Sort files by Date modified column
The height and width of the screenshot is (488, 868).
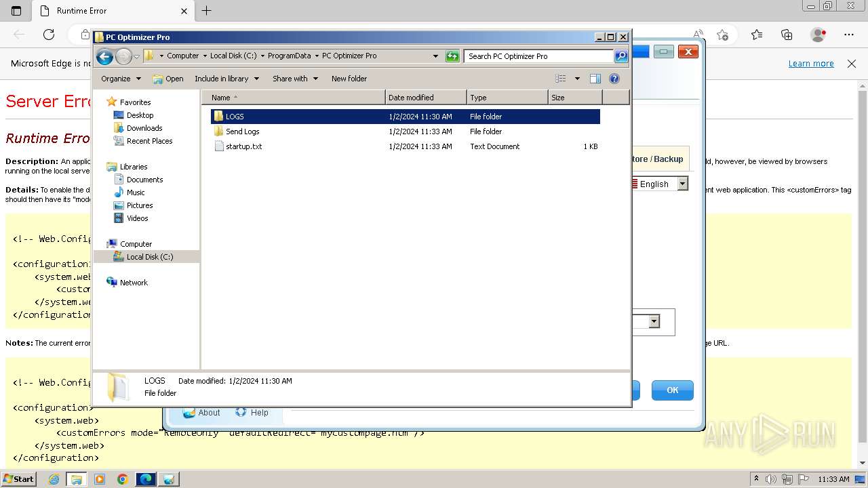click(426, 98)
